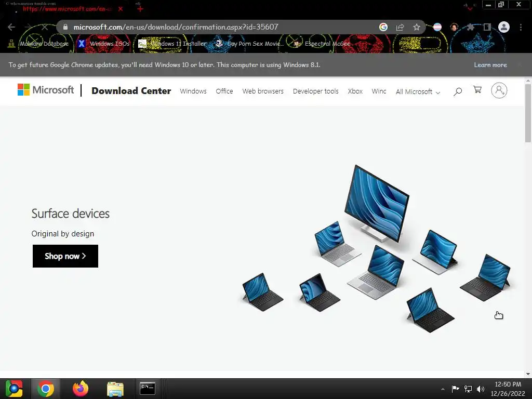Show hidden tray icons arrow
Viewport: 532px width, 399px height.
443,389
